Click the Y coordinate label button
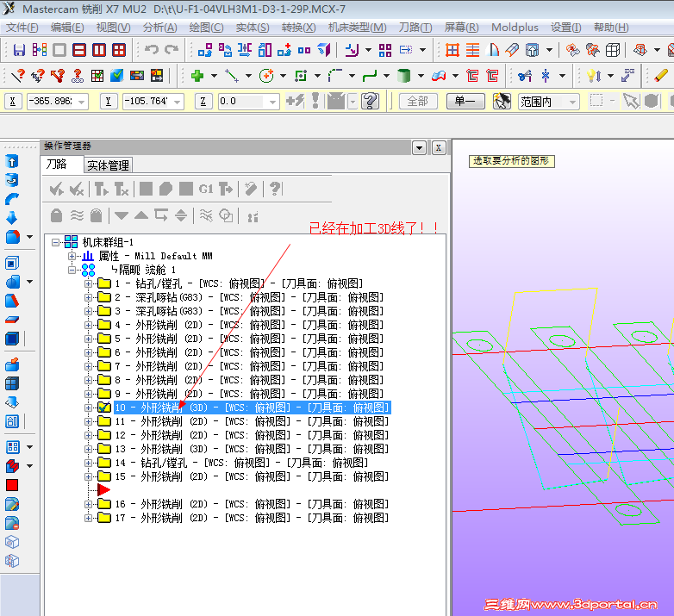 [109, 102]
